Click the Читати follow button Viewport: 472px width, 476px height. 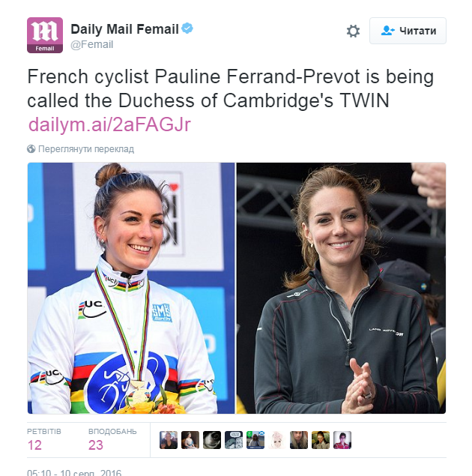pos(408,31)
